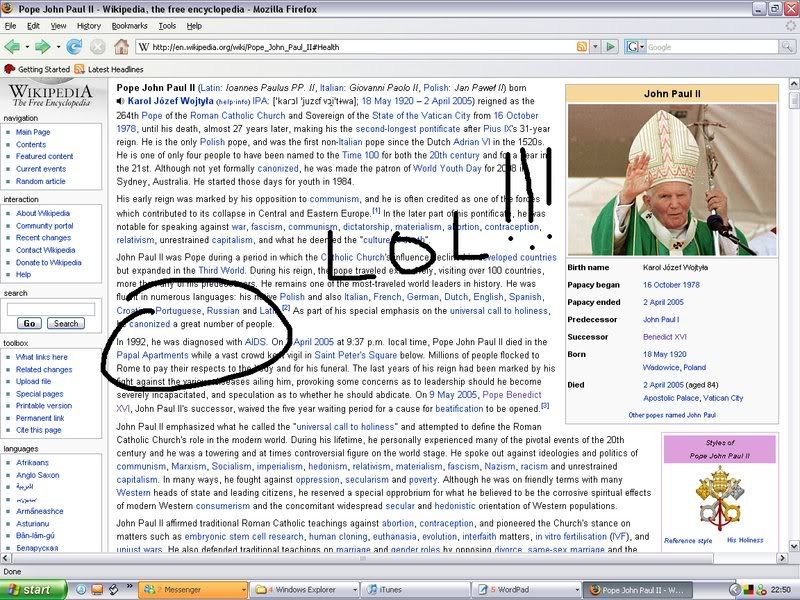Follow the AIDS link in the article
The width and height of the screenshot is (800, 600).
pos(256,342)
